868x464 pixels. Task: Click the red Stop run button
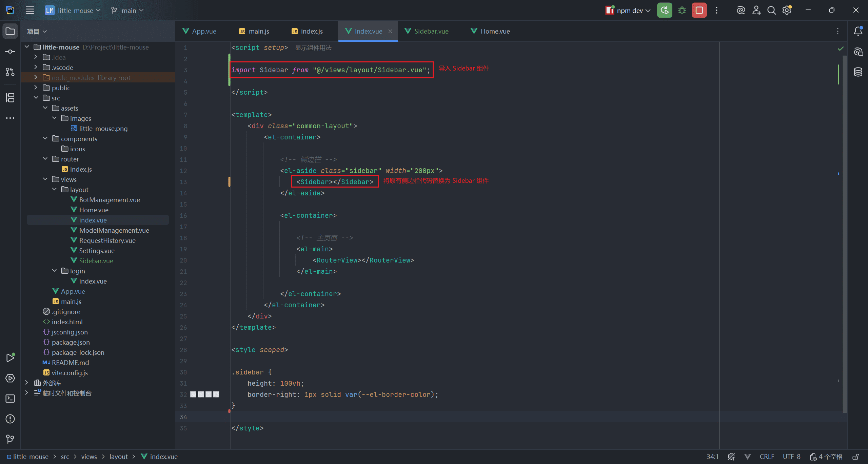[699, 11]
